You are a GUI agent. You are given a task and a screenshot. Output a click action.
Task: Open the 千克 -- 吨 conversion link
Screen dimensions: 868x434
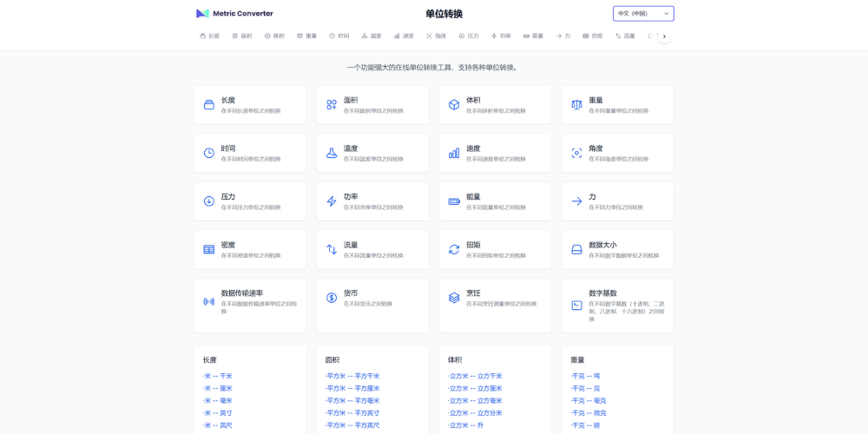pos(586,376)
